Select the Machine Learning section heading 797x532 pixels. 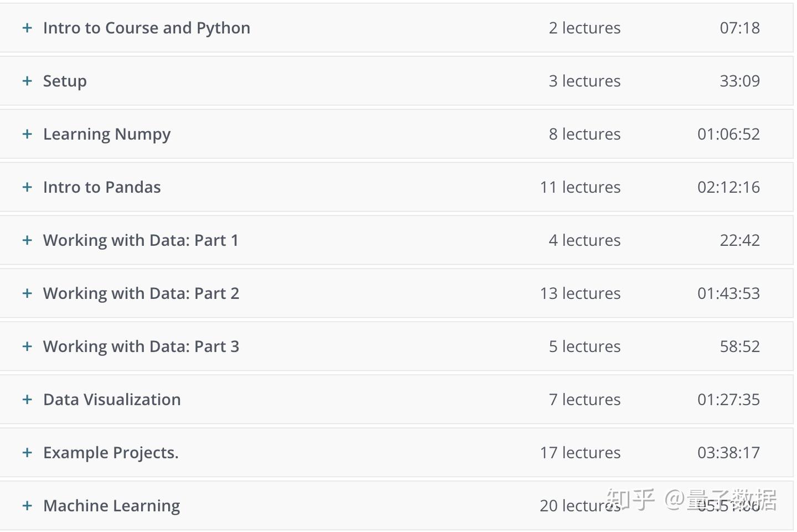coord(111,506)
